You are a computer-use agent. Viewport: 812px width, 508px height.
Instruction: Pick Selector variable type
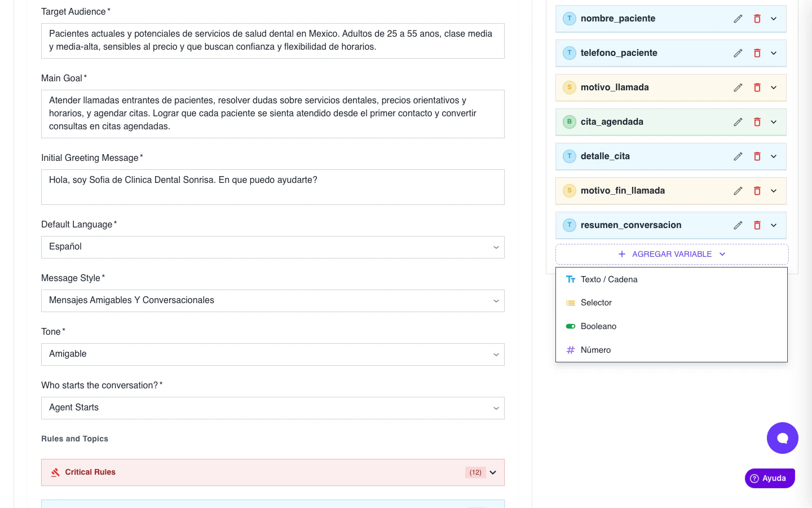[596, 303]
